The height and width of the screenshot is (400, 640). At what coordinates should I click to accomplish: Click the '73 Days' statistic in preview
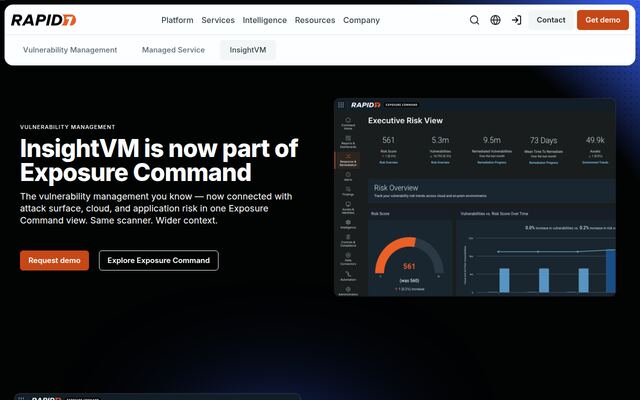(x=543, y=140)
